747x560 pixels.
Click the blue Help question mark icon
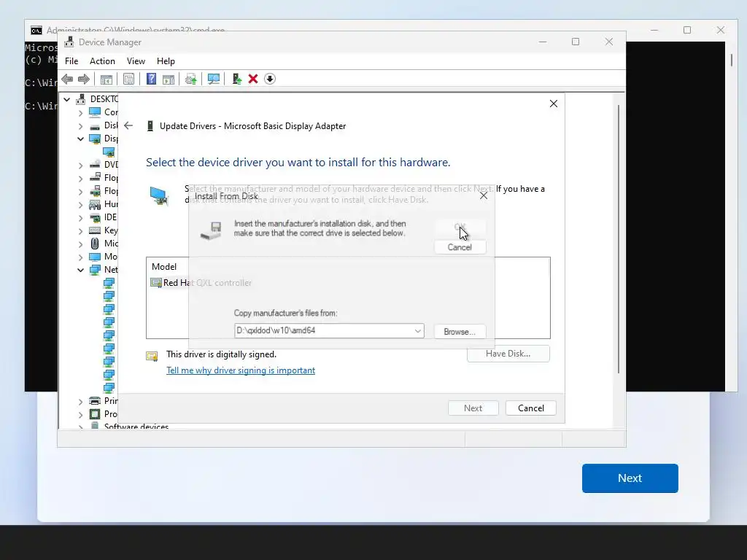tap(151, 79)
